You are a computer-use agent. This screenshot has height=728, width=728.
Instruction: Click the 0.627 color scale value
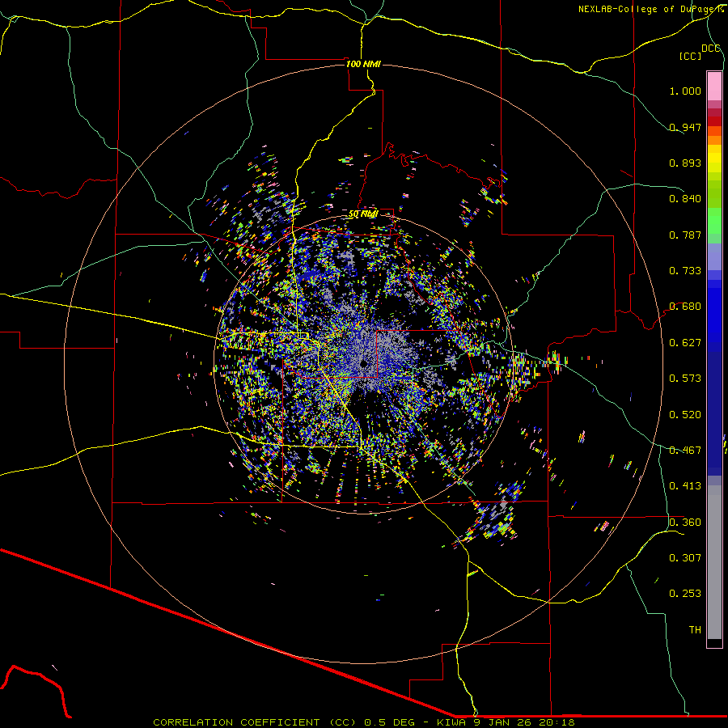pos(685,343)
